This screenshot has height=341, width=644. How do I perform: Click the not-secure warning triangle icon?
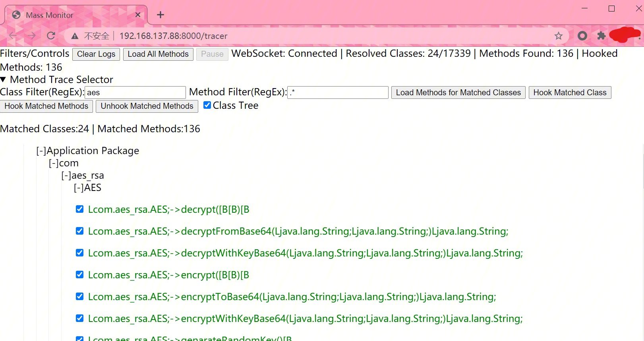coord(75,36)
